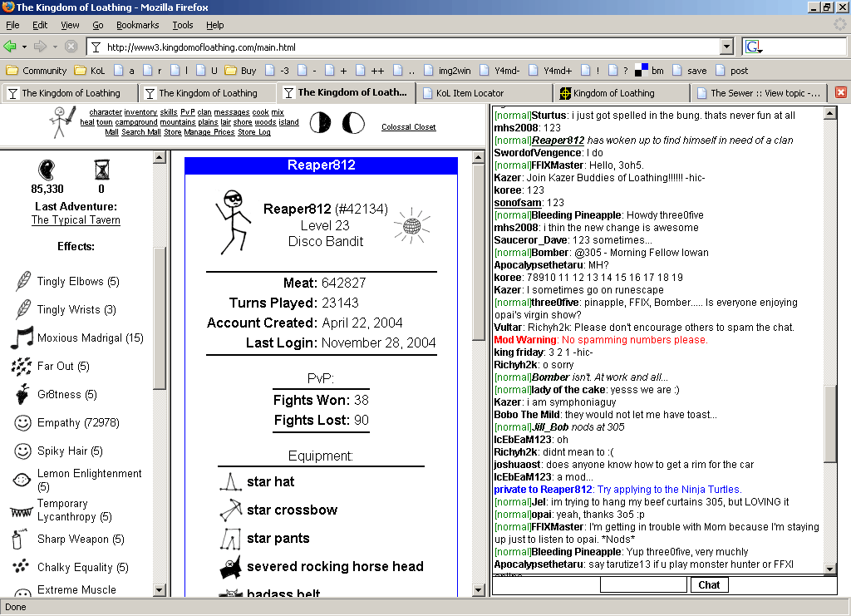Open the Edit menu
The height and width of the screenshot is (616, 851).
coord(40,25)
